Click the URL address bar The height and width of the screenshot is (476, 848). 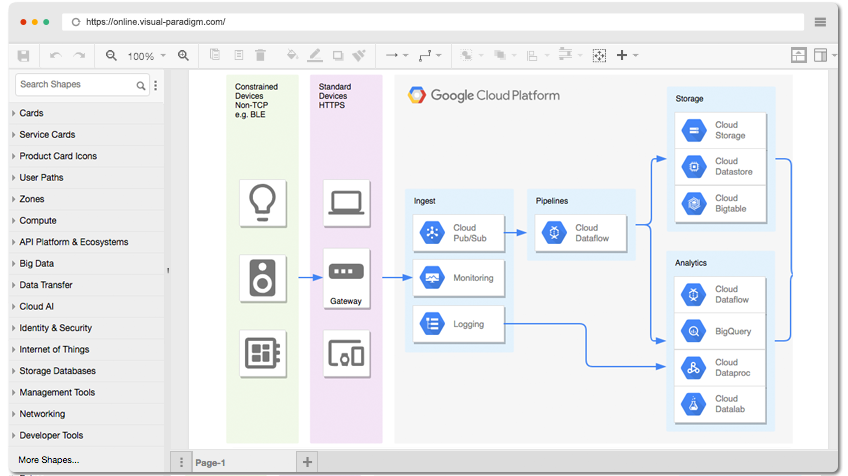click(x=433, y=22)
